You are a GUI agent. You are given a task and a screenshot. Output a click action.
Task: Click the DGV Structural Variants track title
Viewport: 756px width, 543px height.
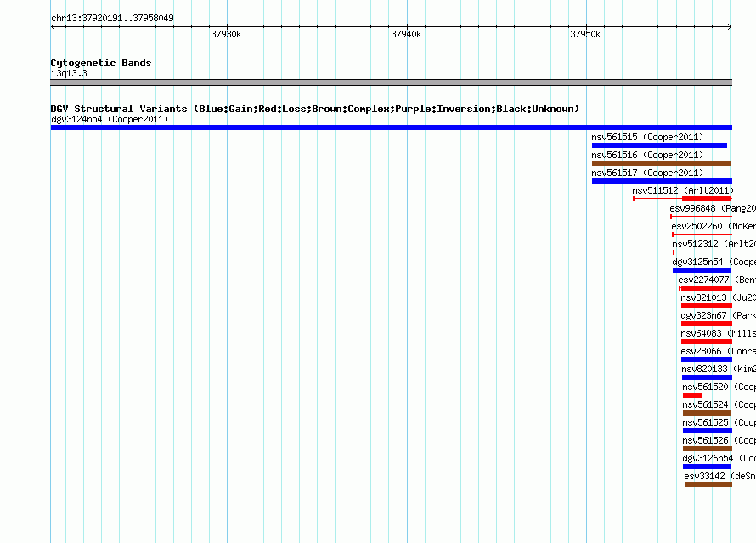click(315, 109)
